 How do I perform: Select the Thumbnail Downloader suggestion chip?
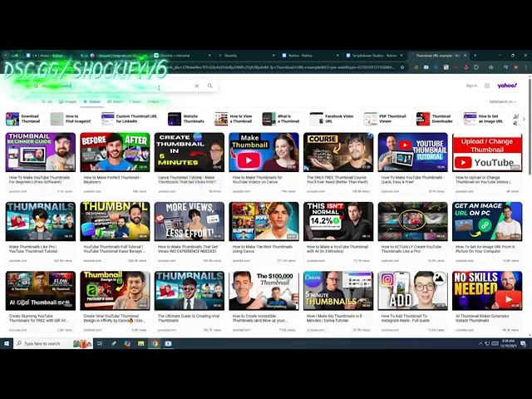point(436,119)
